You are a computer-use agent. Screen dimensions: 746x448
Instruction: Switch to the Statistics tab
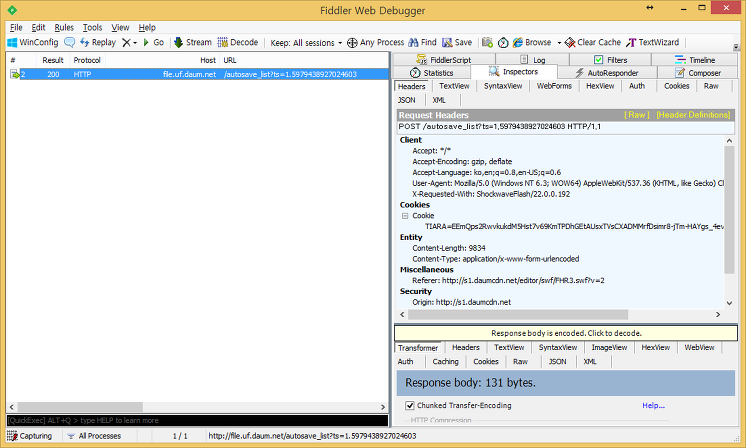(432, 73)
